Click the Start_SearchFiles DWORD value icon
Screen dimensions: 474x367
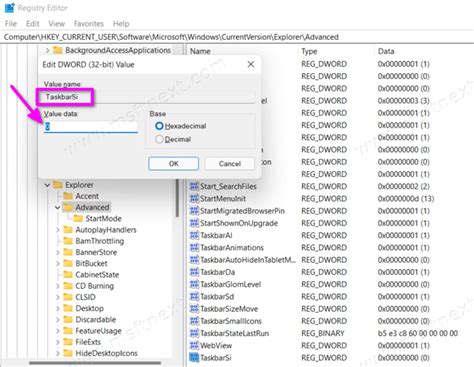(x=194, y=186)
